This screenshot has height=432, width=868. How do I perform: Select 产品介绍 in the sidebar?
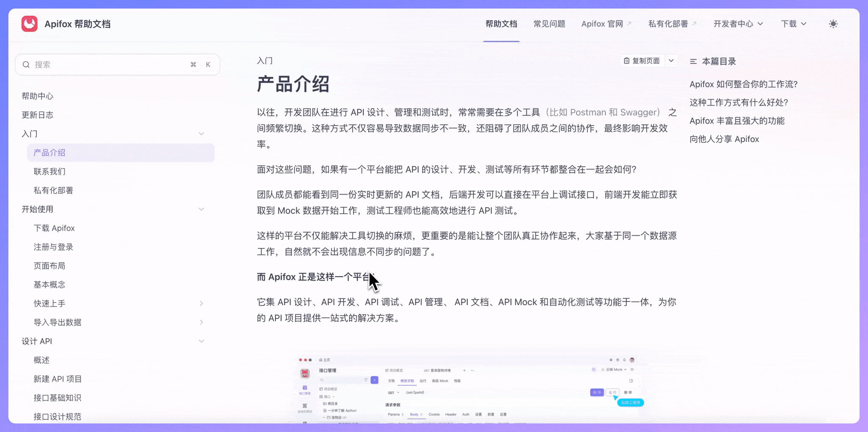click(49, 152)
